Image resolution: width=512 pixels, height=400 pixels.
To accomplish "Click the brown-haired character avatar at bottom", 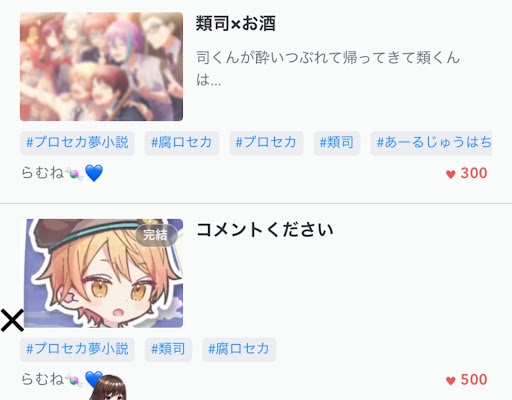I will click(108, 387).
